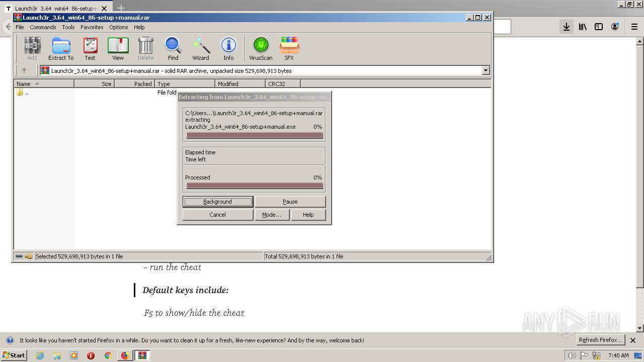This screenshot has width=644, height=362.
Task: Open the Wizard wand icon
Action: 201,49
